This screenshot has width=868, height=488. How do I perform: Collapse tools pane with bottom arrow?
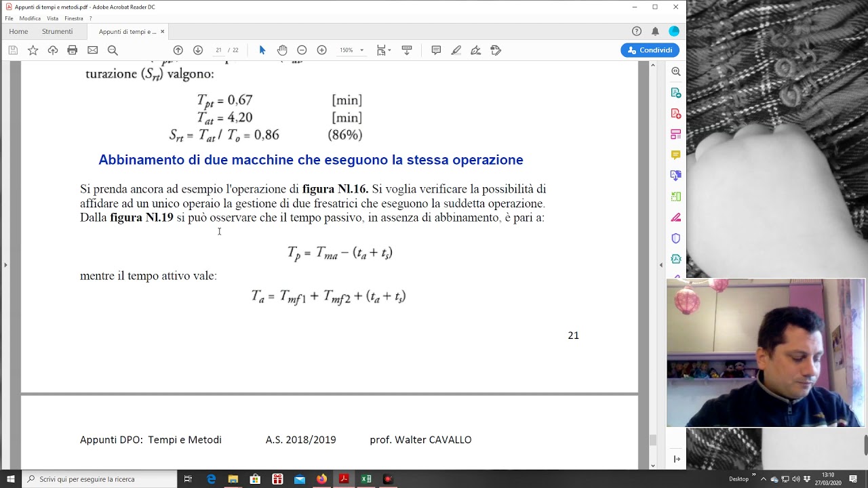tap(676, 459)
